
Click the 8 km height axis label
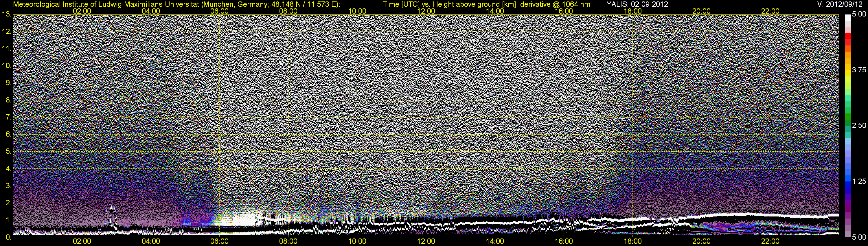click(8, 100)
